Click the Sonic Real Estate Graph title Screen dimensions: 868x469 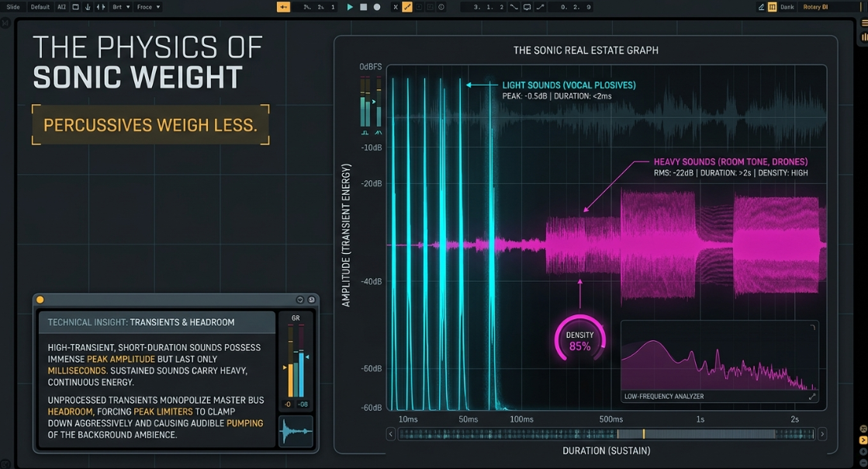(586, 50)
